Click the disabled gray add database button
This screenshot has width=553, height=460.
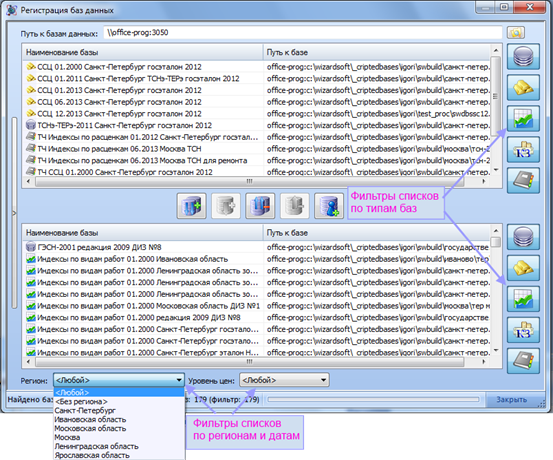[x=226, y=206]
